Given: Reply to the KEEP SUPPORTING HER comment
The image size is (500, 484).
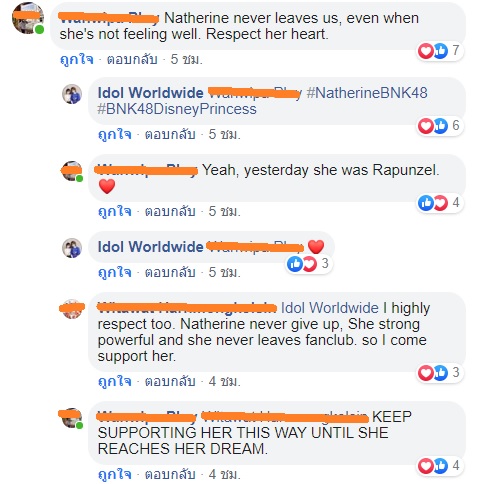Looking at the screenshot, I should 170,474.
